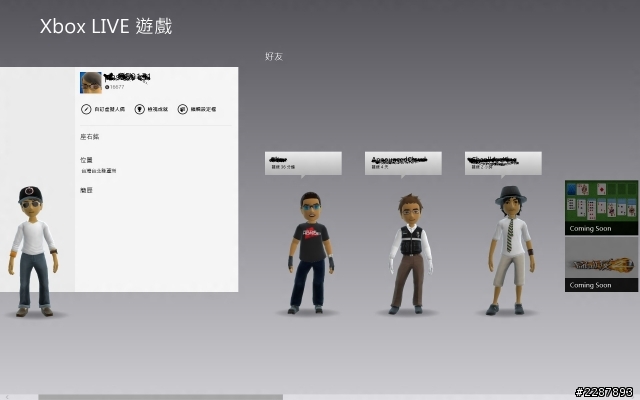Click the Xbox LIVE 遊戲 page title

(x=106, y=27)
